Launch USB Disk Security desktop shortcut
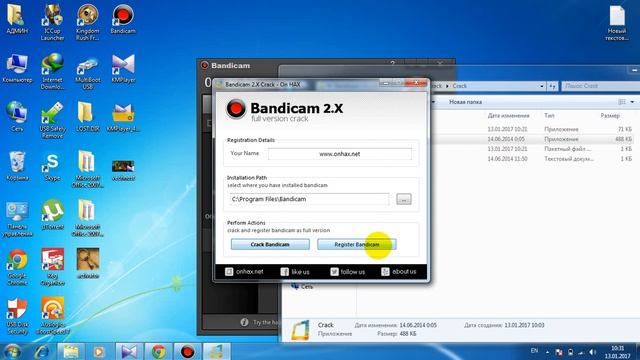The image size is (640, 360). click(x=17, y=316)
